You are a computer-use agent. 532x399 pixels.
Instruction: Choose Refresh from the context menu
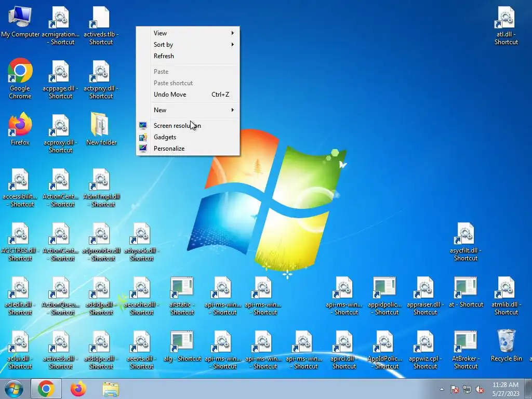click(188, 56)
